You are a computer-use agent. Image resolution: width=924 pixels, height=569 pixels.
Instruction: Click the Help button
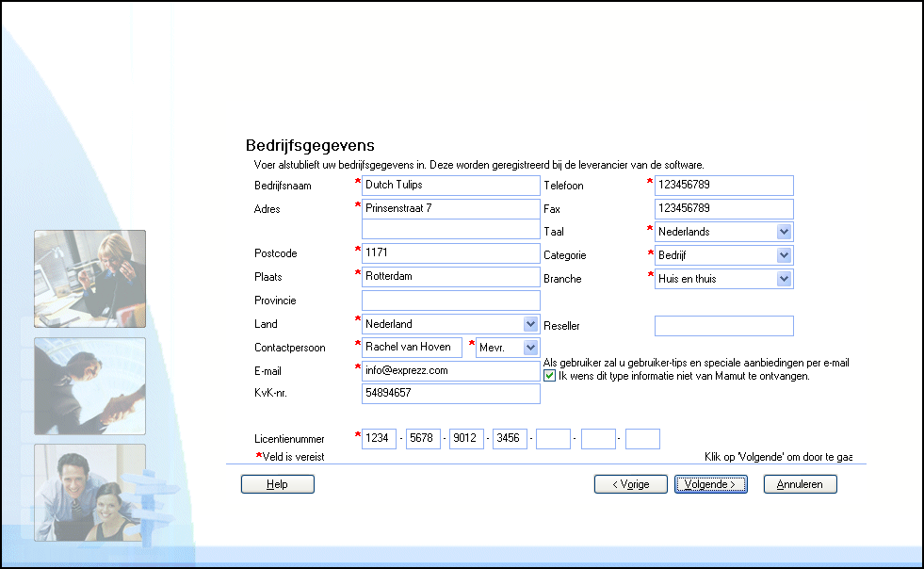coord(278,484)
